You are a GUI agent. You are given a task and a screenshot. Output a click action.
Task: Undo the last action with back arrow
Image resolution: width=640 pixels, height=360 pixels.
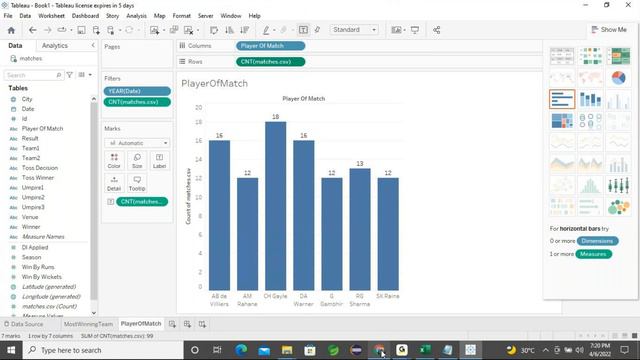(x=33, y=30)
